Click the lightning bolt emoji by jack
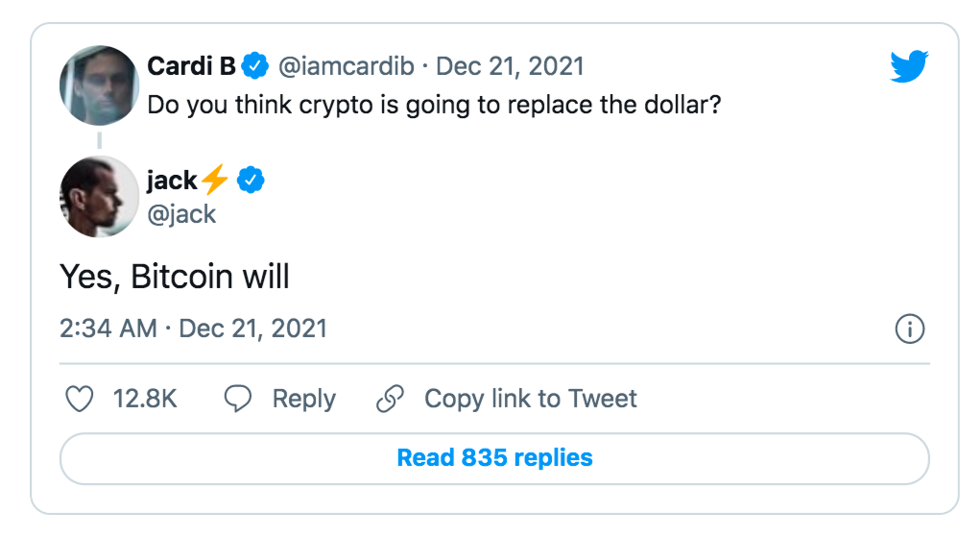This screenshot has width=980, height=537. pyautogui.click(x=215, y=180)
